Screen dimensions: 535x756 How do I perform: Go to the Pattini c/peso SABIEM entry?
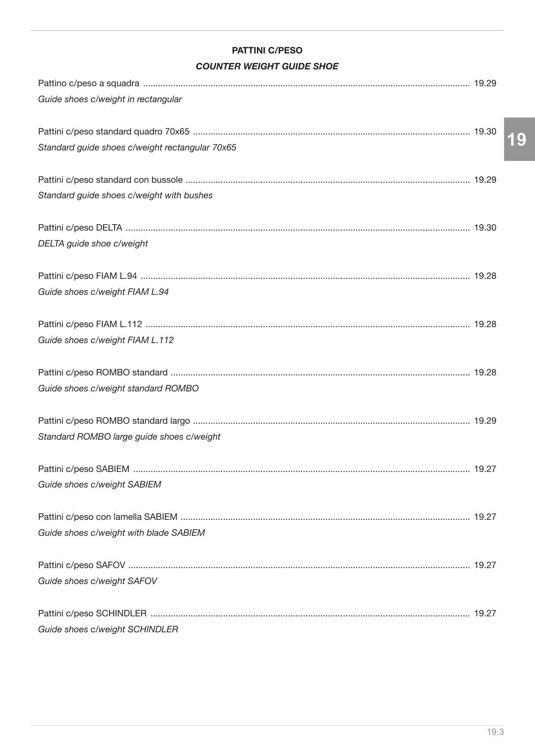pos(267,469)
